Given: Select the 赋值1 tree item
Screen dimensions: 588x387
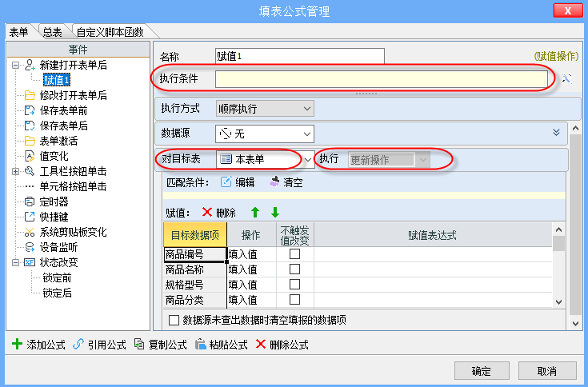Looking at the screenshot, I should (57, 80).
